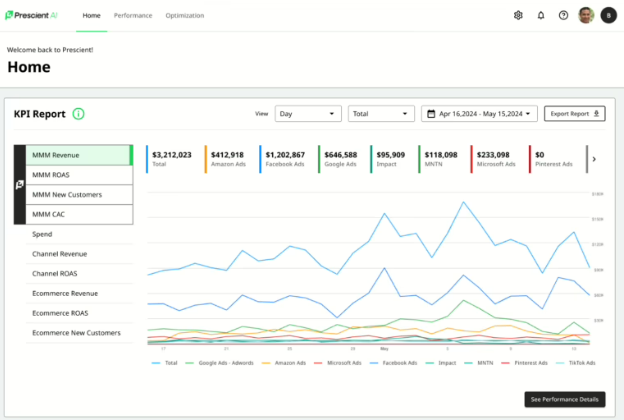Open settings via the gear icon
Image resolution: width=624 pixels, height=420 pixels.
[x=518, y=16]
